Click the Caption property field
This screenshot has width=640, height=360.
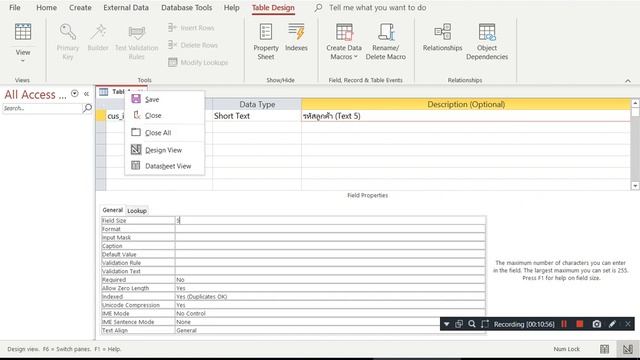pyautogui.click(x=330, y=246)
